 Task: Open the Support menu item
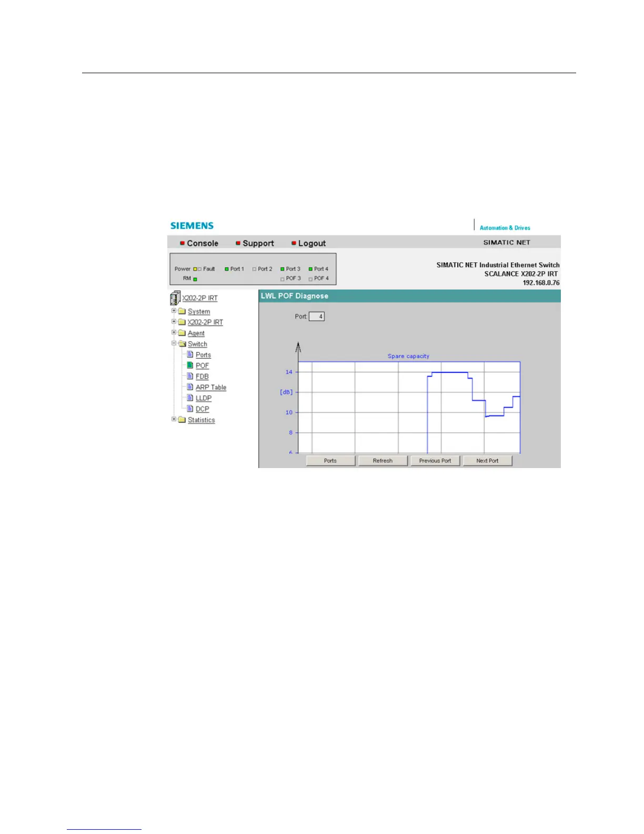coord(258,243)
